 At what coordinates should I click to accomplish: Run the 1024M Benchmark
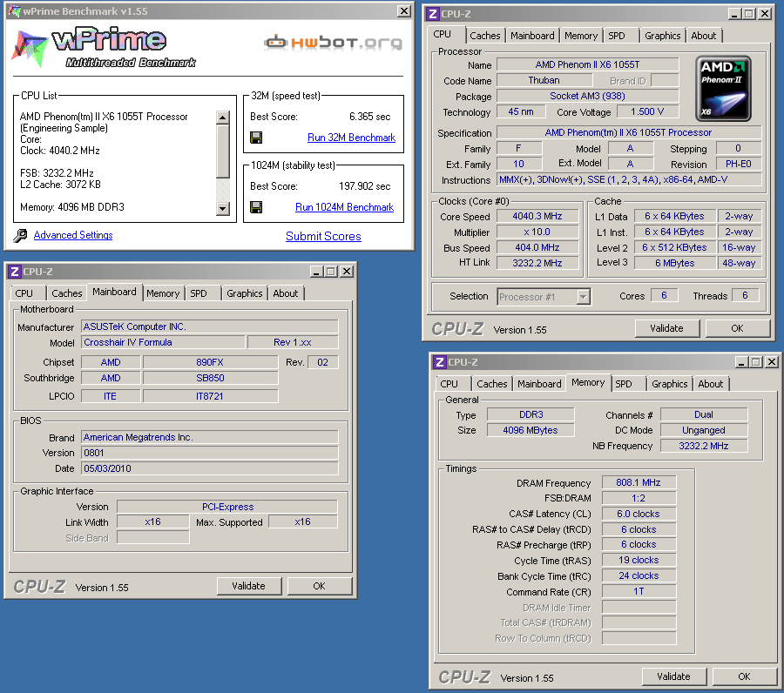point(344,207)
